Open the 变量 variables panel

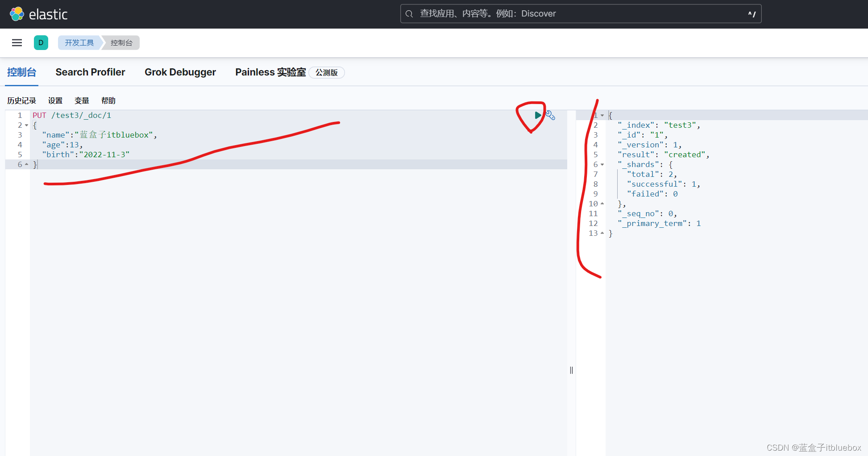pyautogui.click(x=82, y=100)
